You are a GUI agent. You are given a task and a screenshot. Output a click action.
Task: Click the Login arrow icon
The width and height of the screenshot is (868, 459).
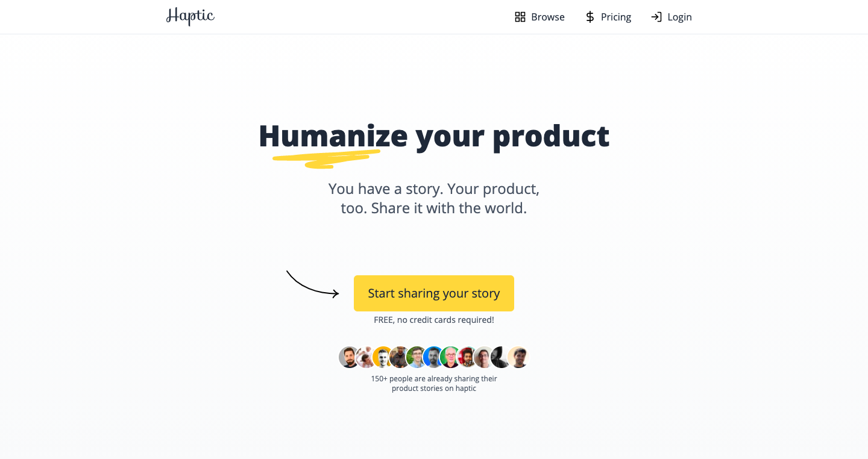click(x=656, y=17)
